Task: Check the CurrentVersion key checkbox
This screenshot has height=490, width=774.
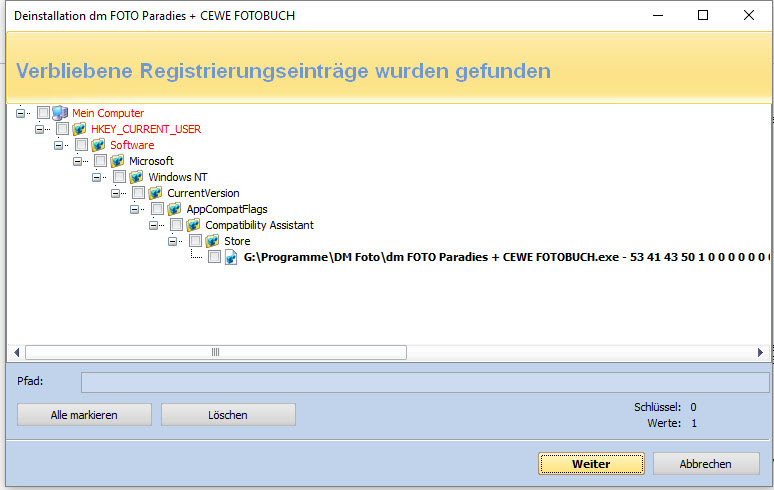Action: [x=138, y=193]
